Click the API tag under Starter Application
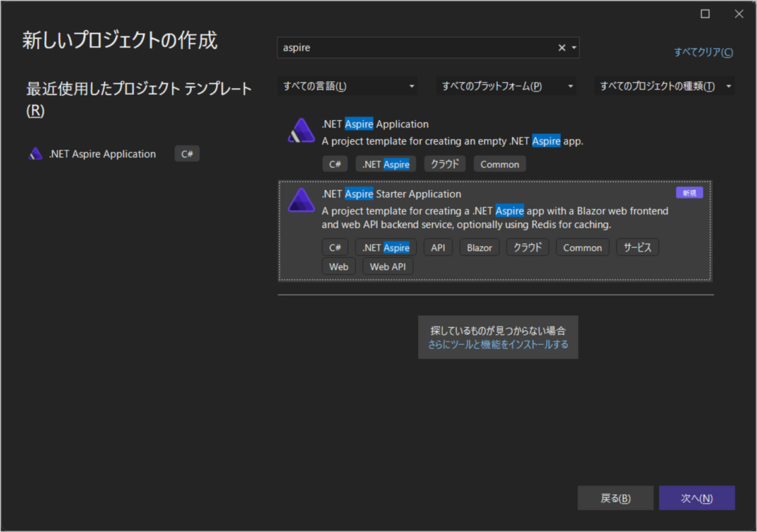 (438, 248)
